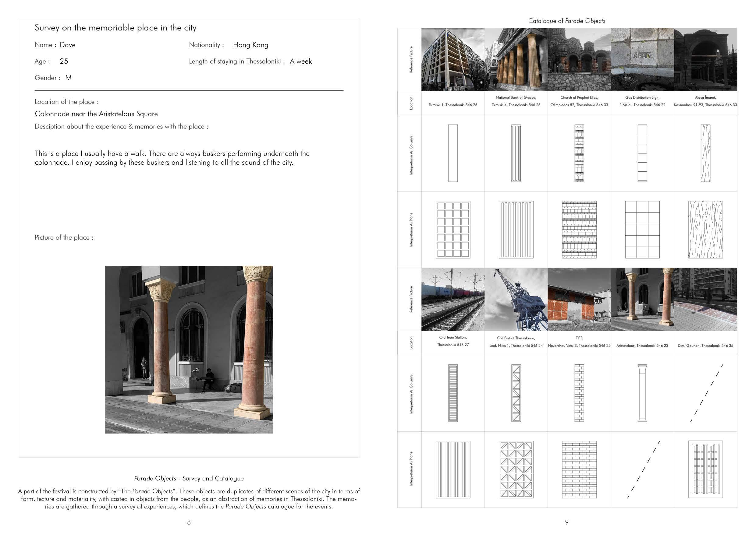This screenshot has width=756, height=534.
Task: Click the Old Train Station railway photo
Action: [453, 299]
